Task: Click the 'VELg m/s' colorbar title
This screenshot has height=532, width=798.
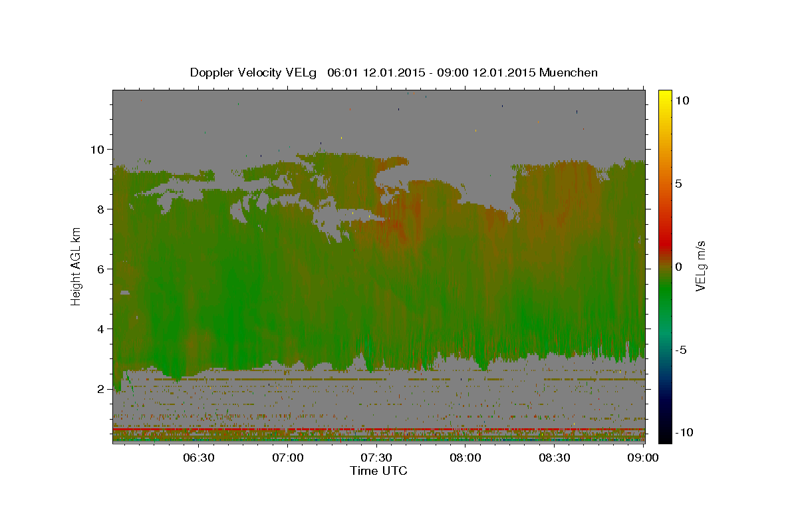Action: 700,267
